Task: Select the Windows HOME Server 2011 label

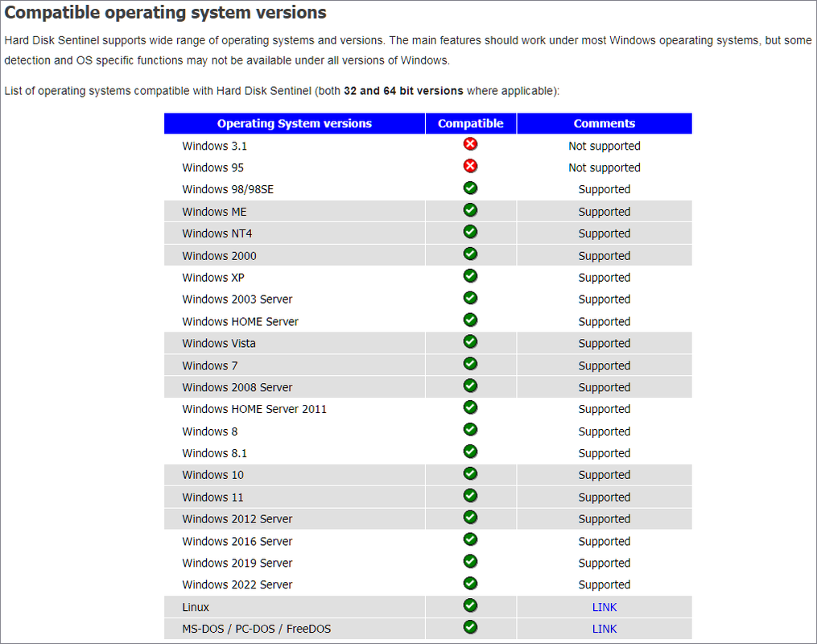Action: point(254,410)
